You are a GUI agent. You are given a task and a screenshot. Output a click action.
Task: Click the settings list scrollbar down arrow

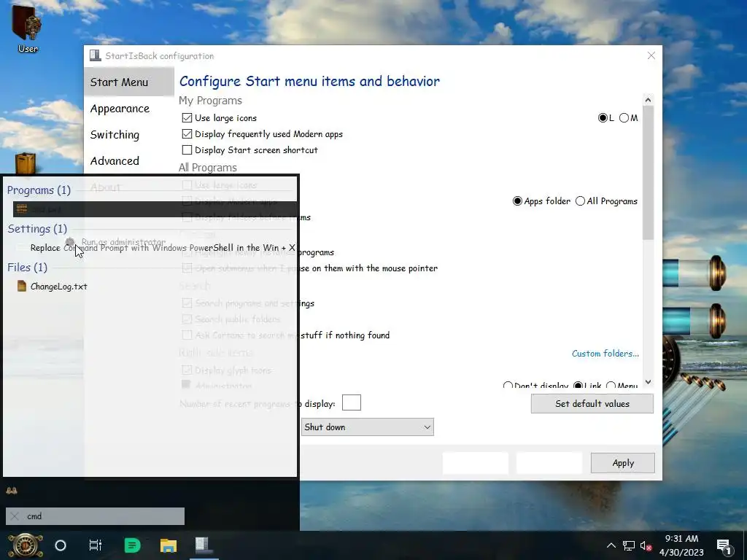[x=648, y=382]
